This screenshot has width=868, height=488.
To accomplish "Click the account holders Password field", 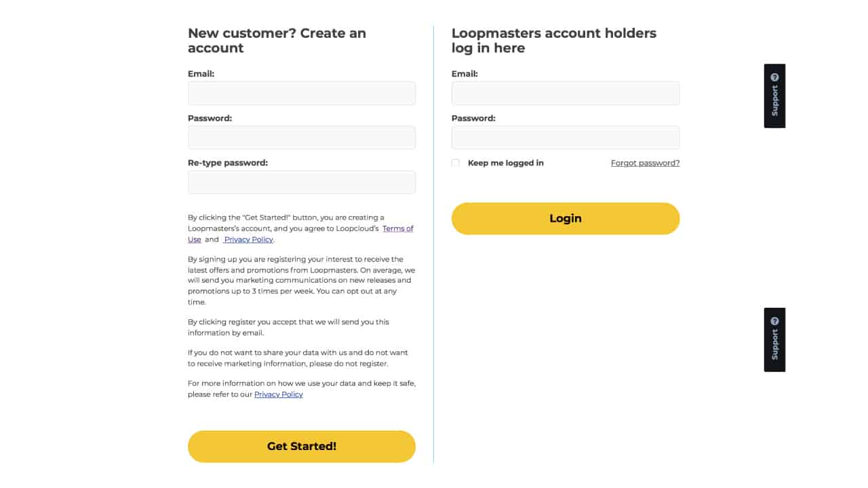I will tap(565, 138).
